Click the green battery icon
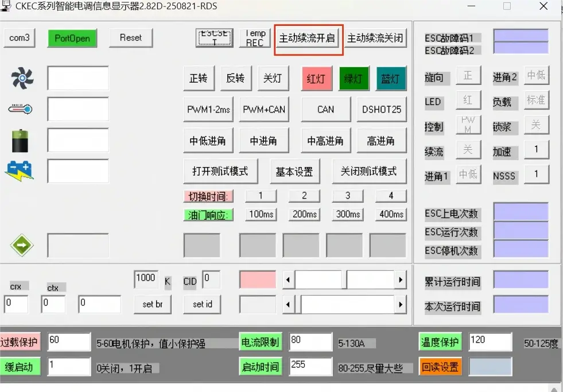 click(20, 140)
